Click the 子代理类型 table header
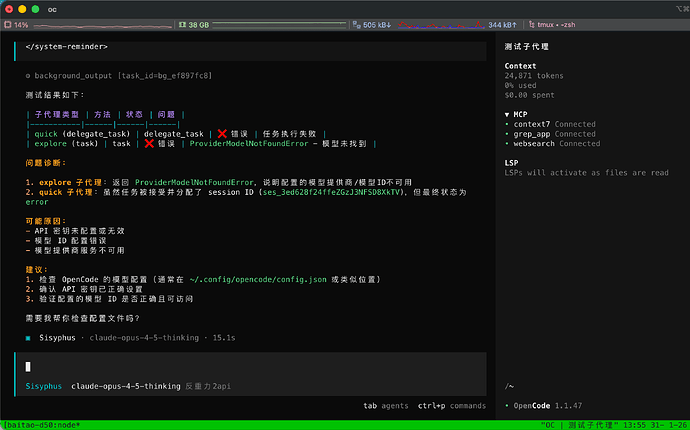Image resolution: width=690 pixels, height=430 pixels. tap(57, 114)
